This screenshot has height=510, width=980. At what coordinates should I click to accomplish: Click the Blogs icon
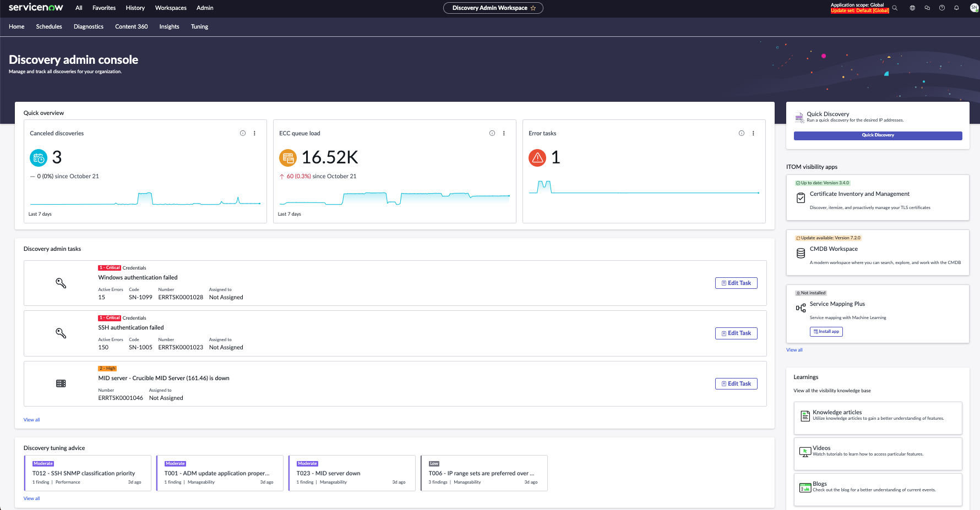click(805, 487)
